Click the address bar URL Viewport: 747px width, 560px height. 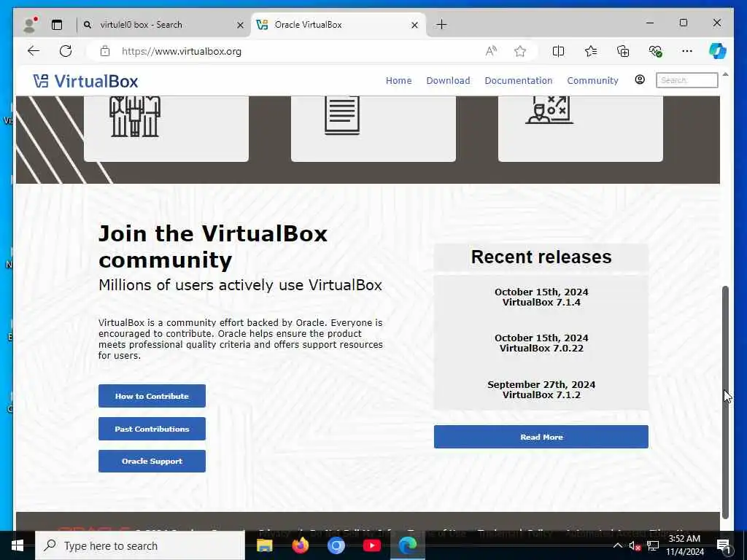coord(182,52)
